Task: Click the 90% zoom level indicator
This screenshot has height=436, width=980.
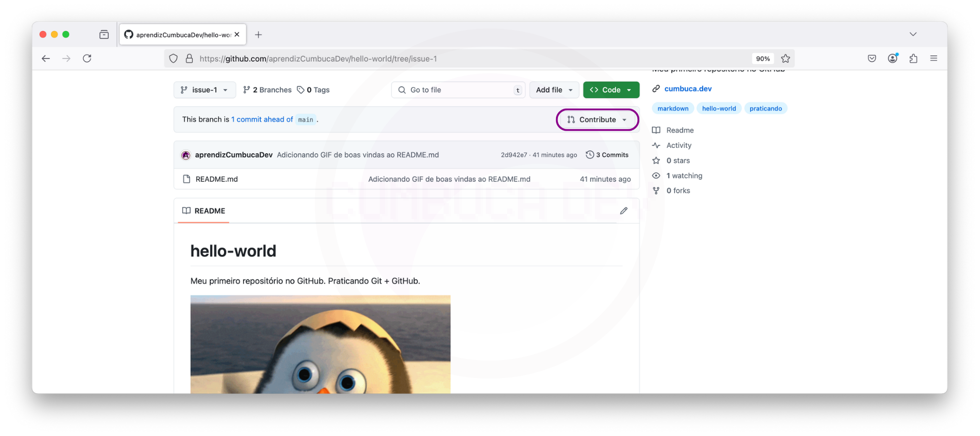Action: pos(762,58)
